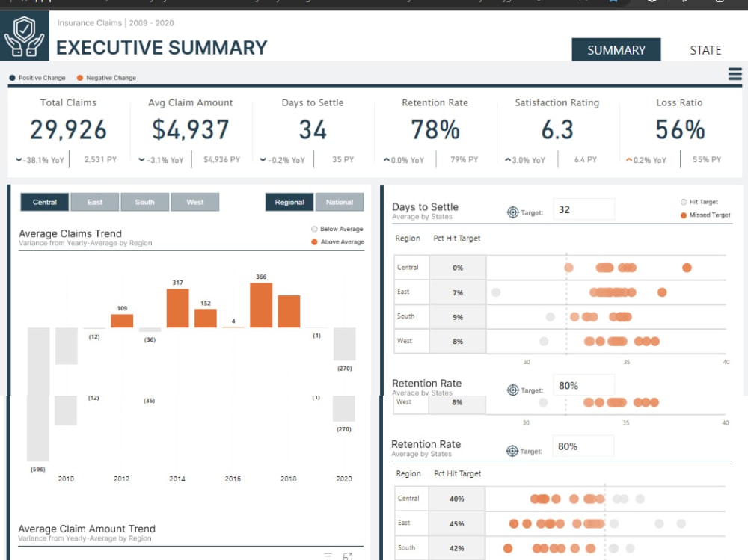Image resolution: width=748 pixels, height=560 pixels.
Task: Edit the Days to Settle target field 32
Action: (584, 209)
